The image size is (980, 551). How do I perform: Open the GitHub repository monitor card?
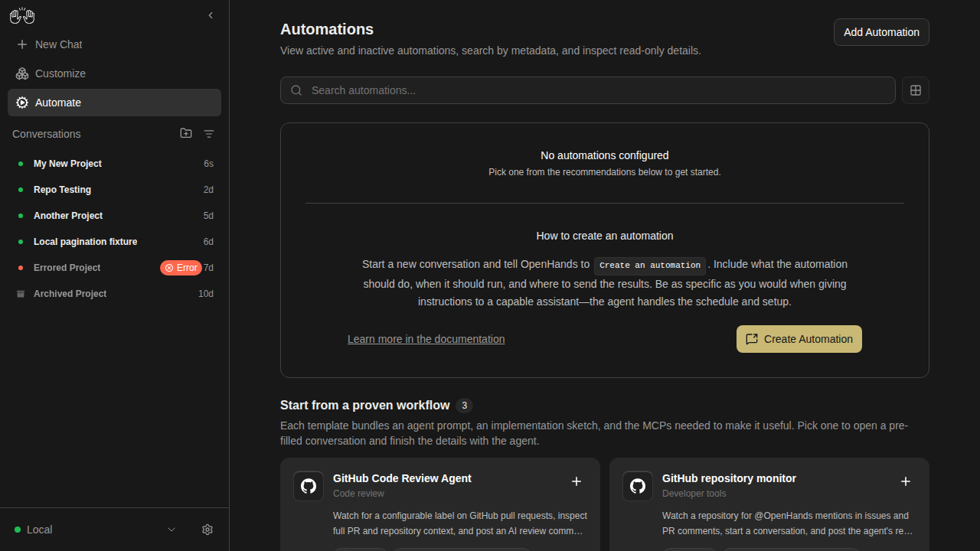pyautogui.click(x=769, y=504)
